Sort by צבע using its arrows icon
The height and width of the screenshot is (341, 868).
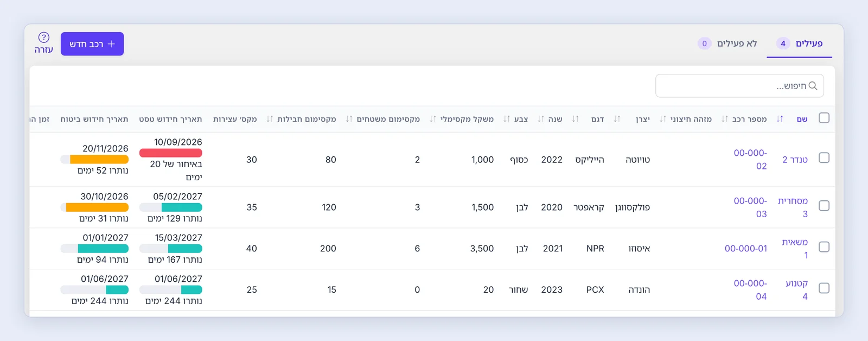[507, 119]
